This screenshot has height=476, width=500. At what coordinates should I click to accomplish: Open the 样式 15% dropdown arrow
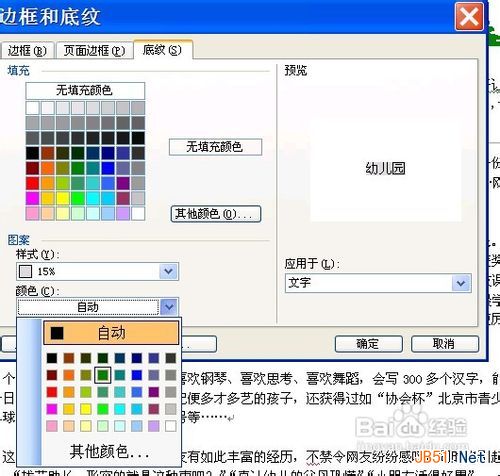(x=169, y=271)
